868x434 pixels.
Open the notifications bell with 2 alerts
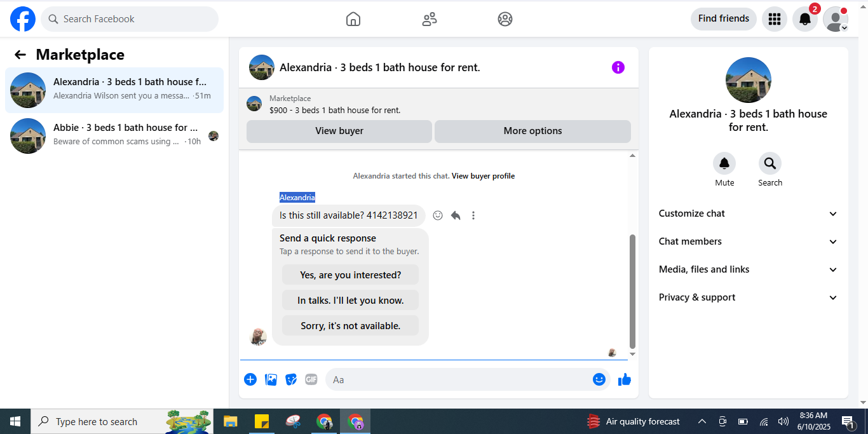pos(805,19)
